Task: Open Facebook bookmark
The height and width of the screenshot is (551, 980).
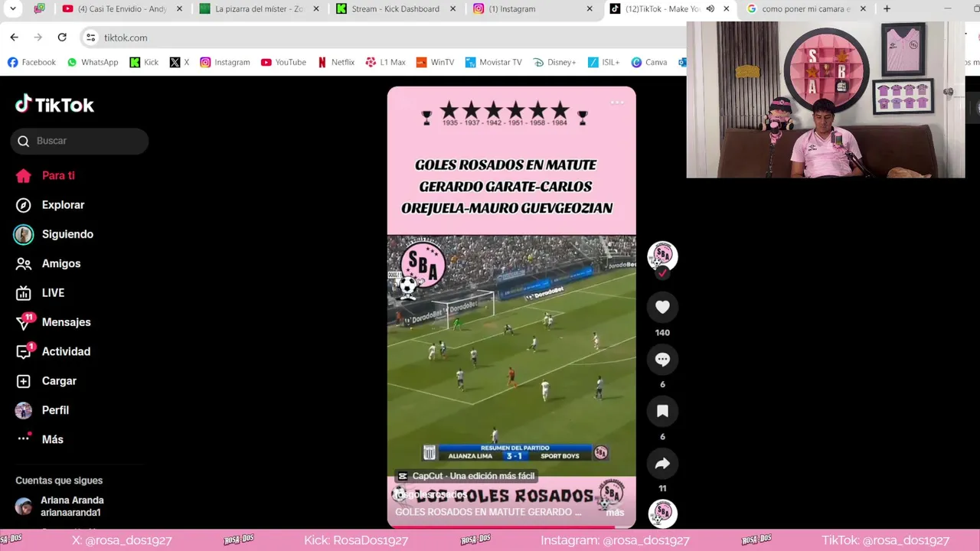Action: [x=31, y=62]
